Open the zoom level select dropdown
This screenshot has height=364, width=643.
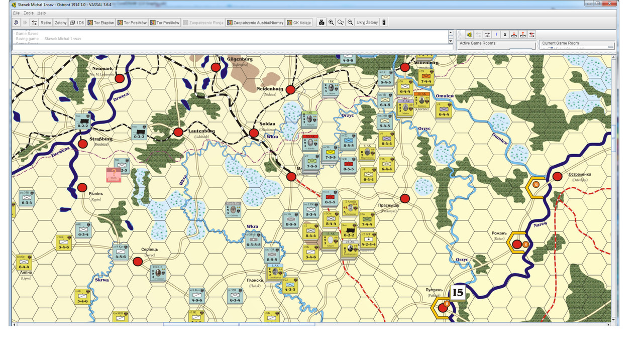pyautogui.click(x=341, y=23)
